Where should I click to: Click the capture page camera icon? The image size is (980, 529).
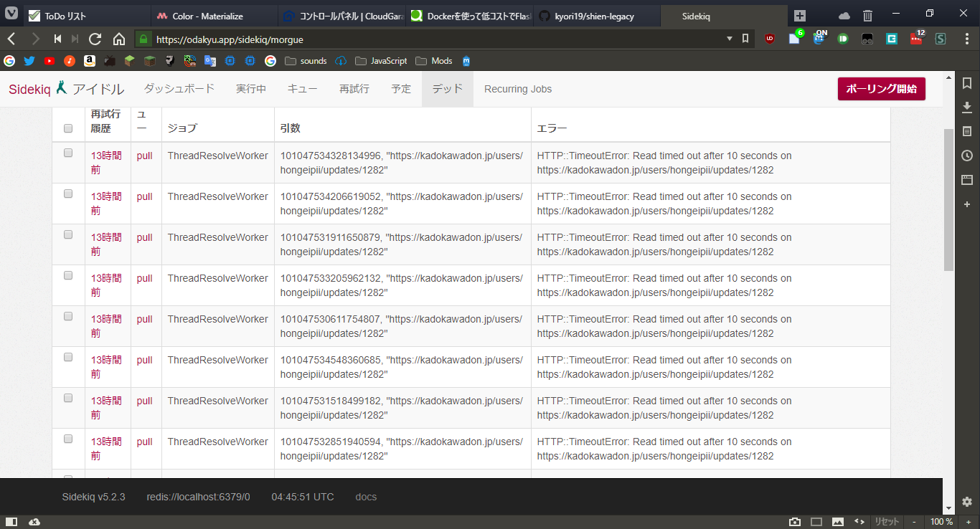pyautogui.click(x=795, y=521)
